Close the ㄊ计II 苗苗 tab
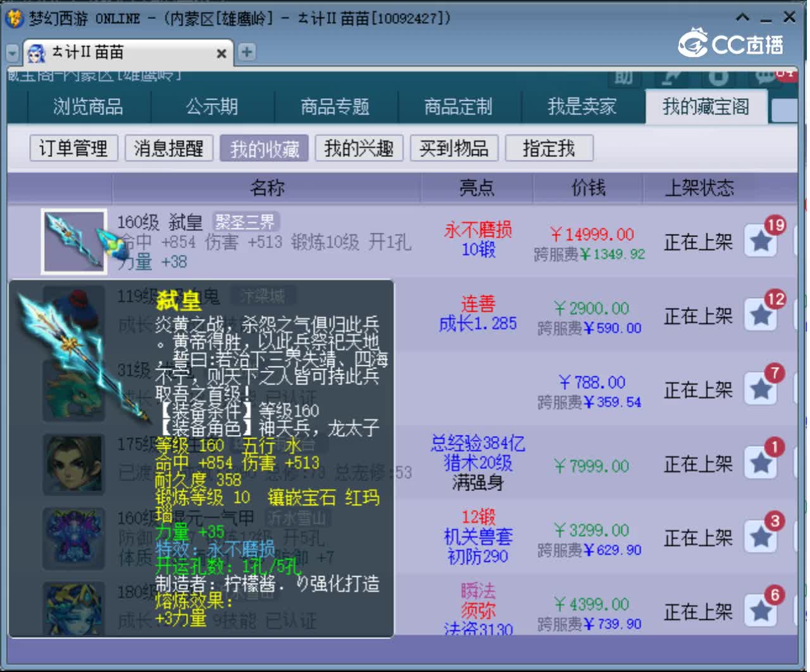 coord(221,54)
